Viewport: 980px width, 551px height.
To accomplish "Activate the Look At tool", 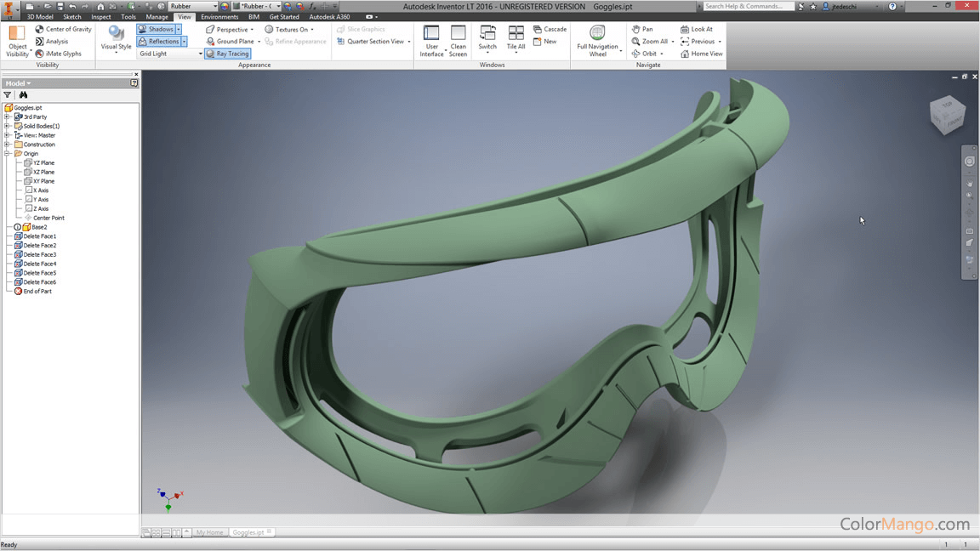I will (x=685, y=29).
